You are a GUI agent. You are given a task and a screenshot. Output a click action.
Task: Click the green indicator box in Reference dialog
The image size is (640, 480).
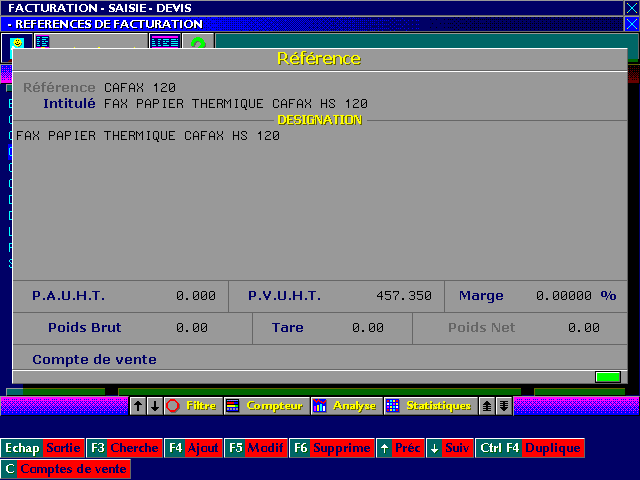608,377
